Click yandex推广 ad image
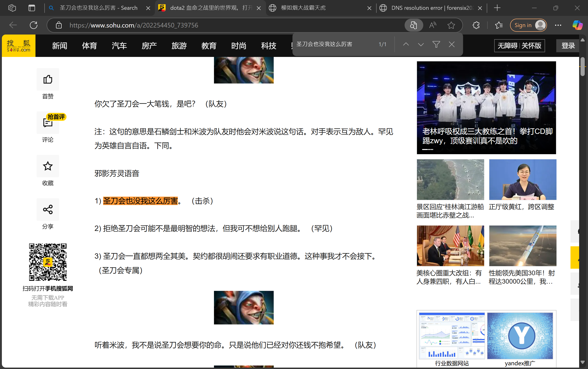The image size is (588, 369). pos(520,336)
